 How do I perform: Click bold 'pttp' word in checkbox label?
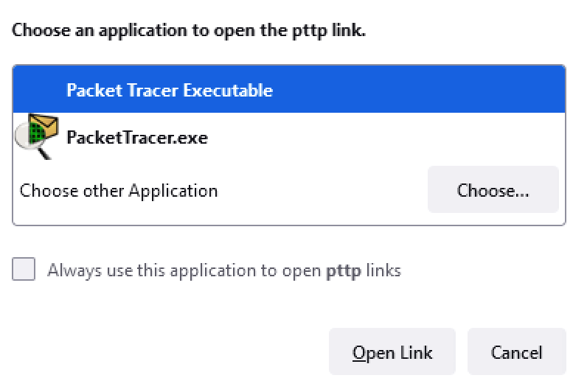343,272
